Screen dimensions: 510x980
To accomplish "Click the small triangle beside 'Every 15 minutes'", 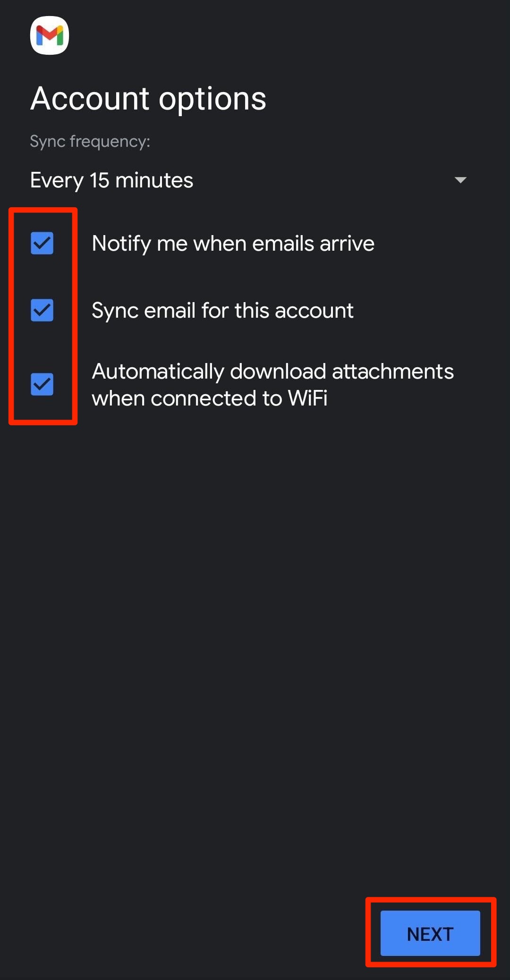I will coord(460,180).
